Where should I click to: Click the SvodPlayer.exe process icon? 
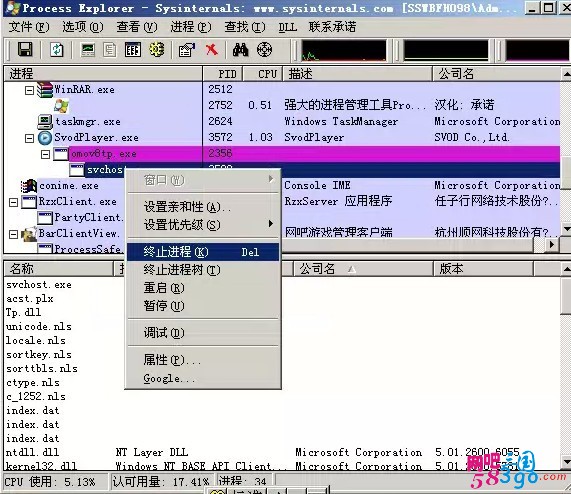coord(45,138)
